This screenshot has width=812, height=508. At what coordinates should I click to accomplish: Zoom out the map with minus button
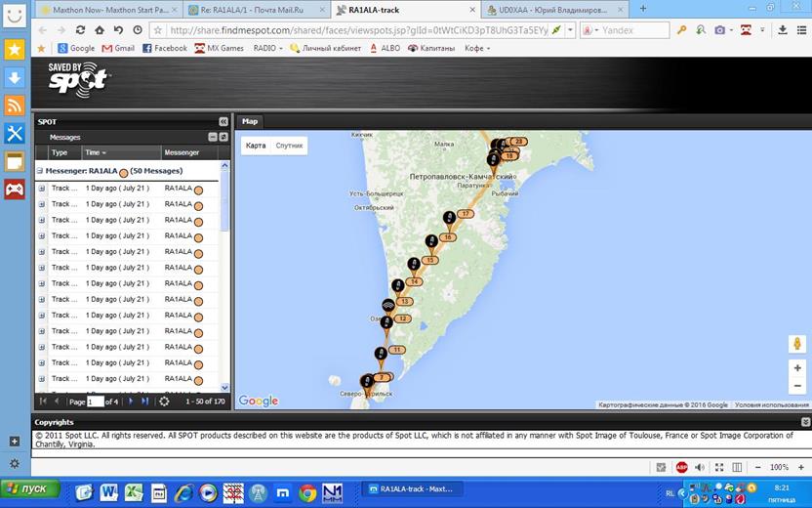[x=797, y=386]
